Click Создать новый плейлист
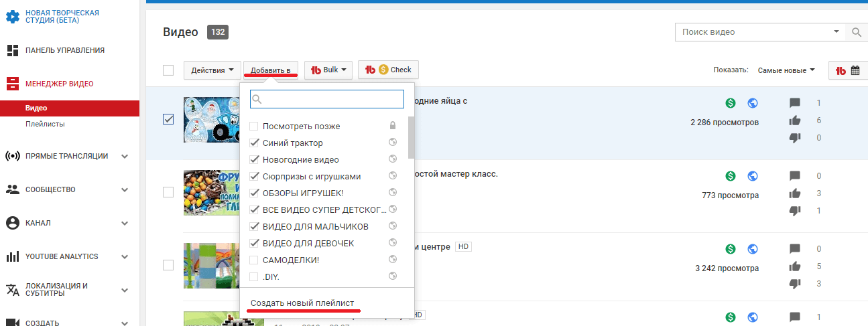This screenshot has width=868, height=326. coord(302,303)
